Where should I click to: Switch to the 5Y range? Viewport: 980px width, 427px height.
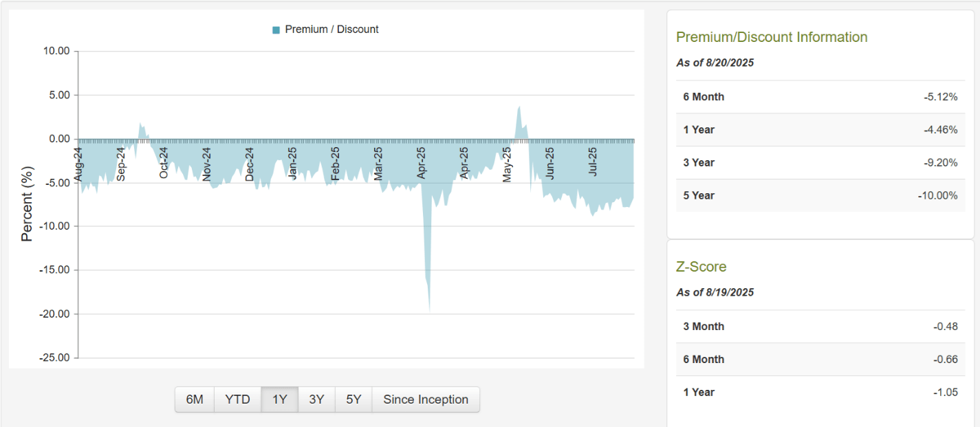click(x=353, y=399)
